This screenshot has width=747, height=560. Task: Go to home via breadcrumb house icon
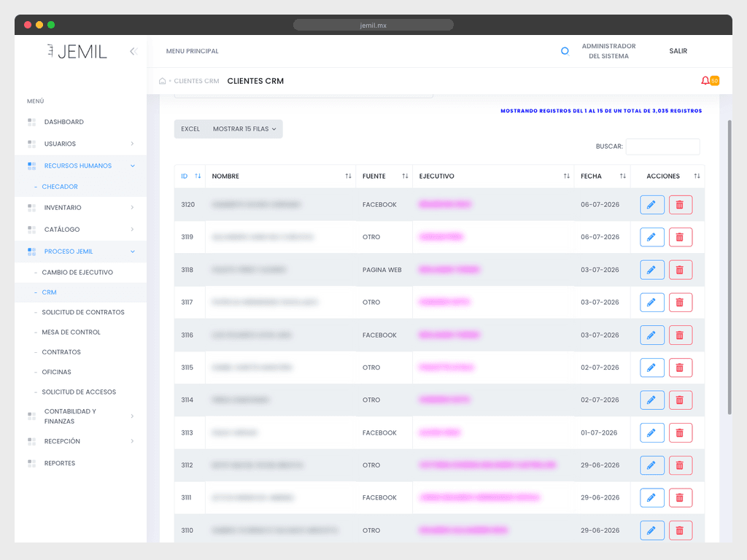[x=162, y=81]
